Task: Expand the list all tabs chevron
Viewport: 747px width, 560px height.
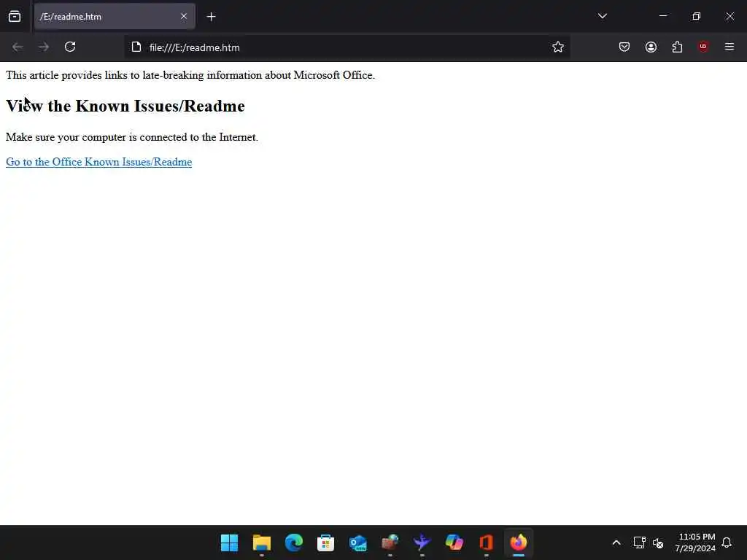Action: (602, 16)
